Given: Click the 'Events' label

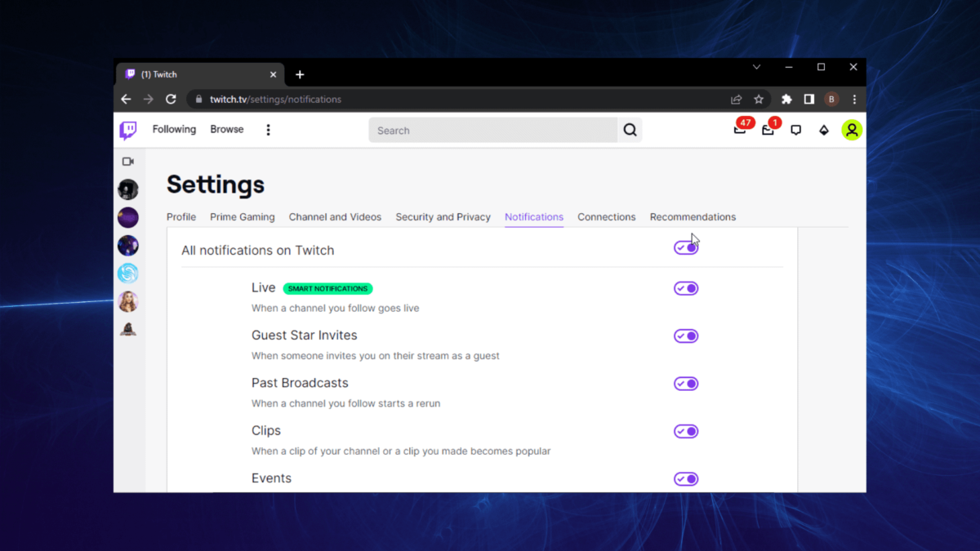Looking at the screenshot, I should [271, 478].
